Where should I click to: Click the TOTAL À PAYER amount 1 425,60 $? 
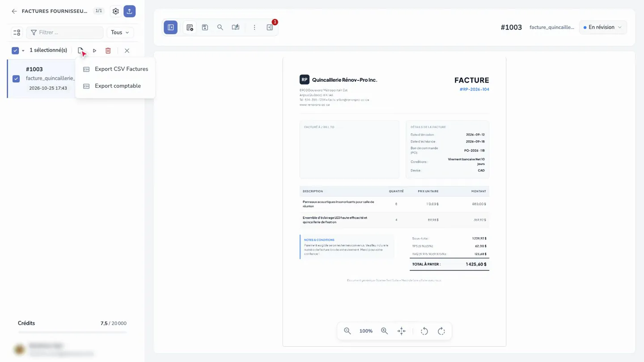point(476,264)
